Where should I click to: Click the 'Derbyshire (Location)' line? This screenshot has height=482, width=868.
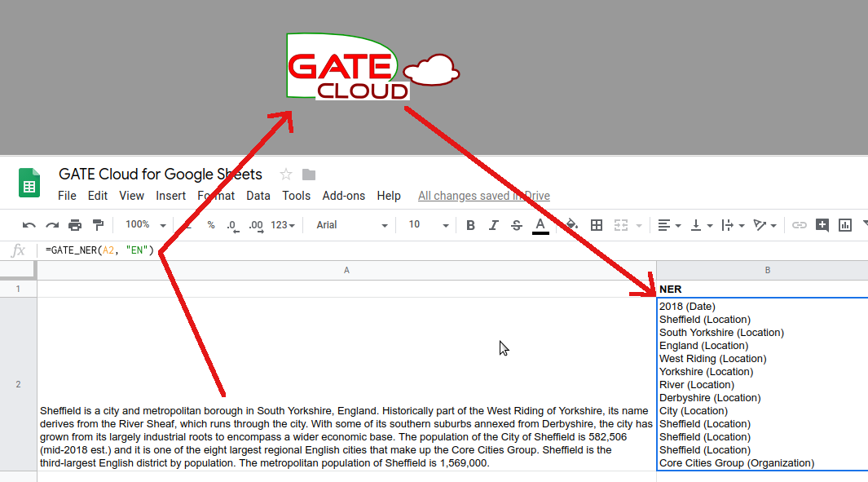click(710, 398)
